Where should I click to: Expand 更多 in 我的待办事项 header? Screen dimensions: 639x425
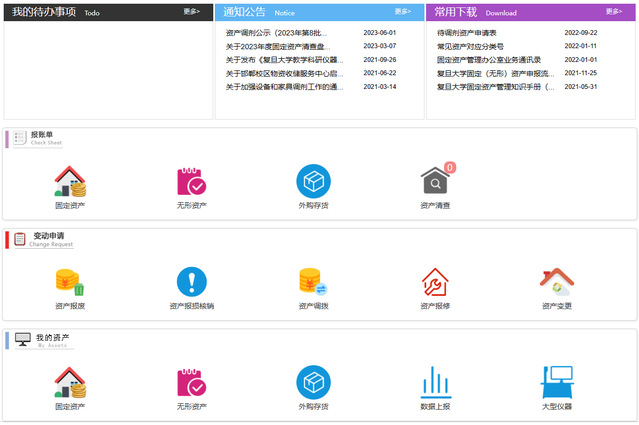pos(192,12)
